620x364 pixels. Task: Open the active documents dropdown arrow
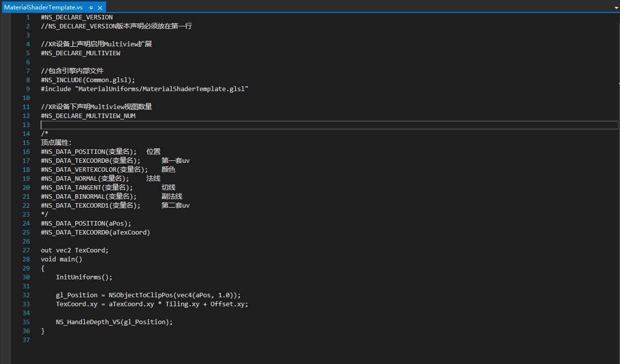616,8
